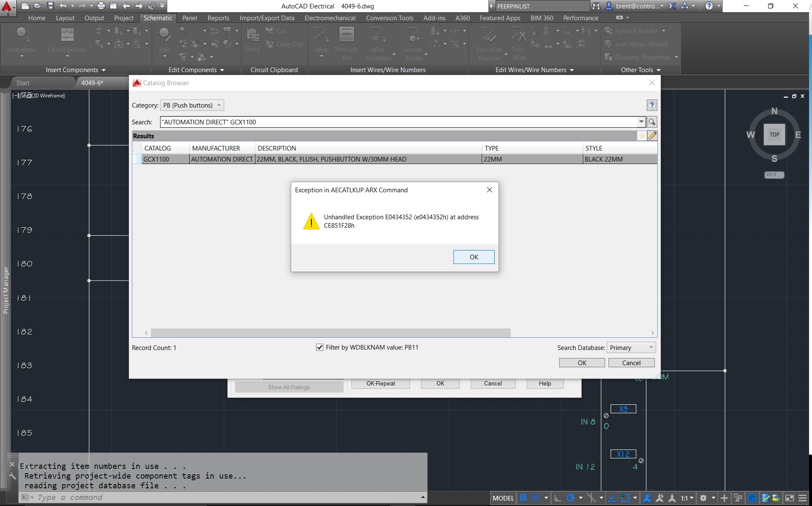Toggle Filter by WDBLKNAM value PB11
Viewport: 812px width, 506px height.
(x=319, y=347)
